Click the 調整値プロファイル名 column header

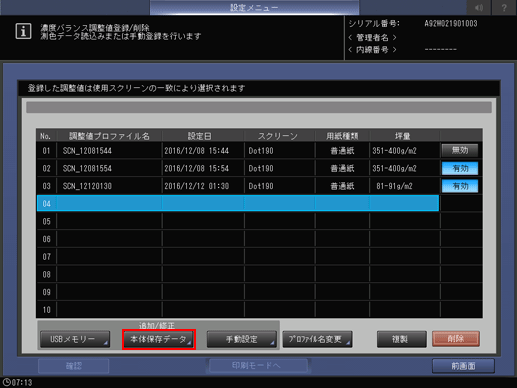pos(109,136)
